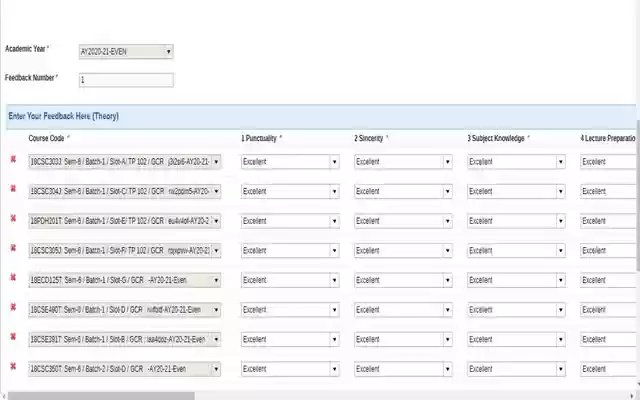Open Sincerity dropdown for 18ECO125T
Viewport: 640px width, 400px height.
coord(403,280)
